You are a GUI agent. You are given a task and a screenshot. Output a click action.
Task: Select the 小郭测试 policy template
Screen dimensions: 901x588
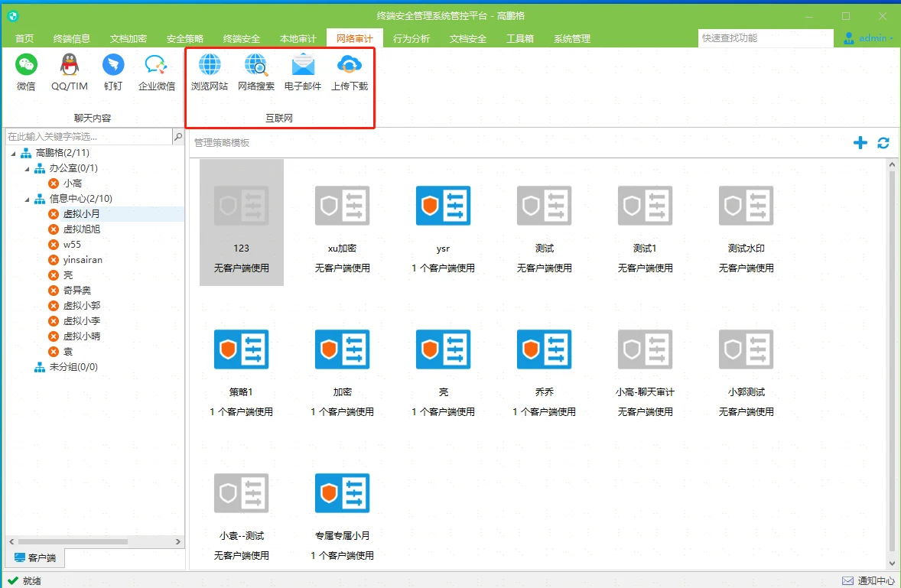[746, 366]
